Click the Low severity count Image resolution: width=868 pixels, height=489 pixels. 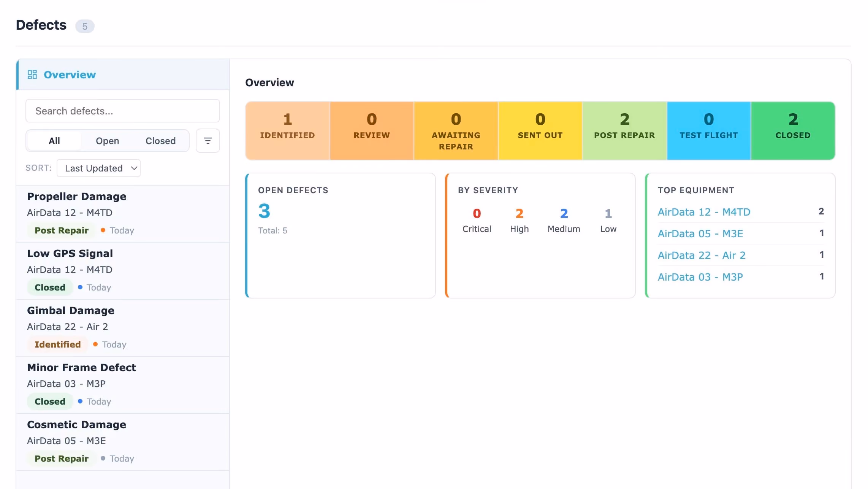coord(608,213)
